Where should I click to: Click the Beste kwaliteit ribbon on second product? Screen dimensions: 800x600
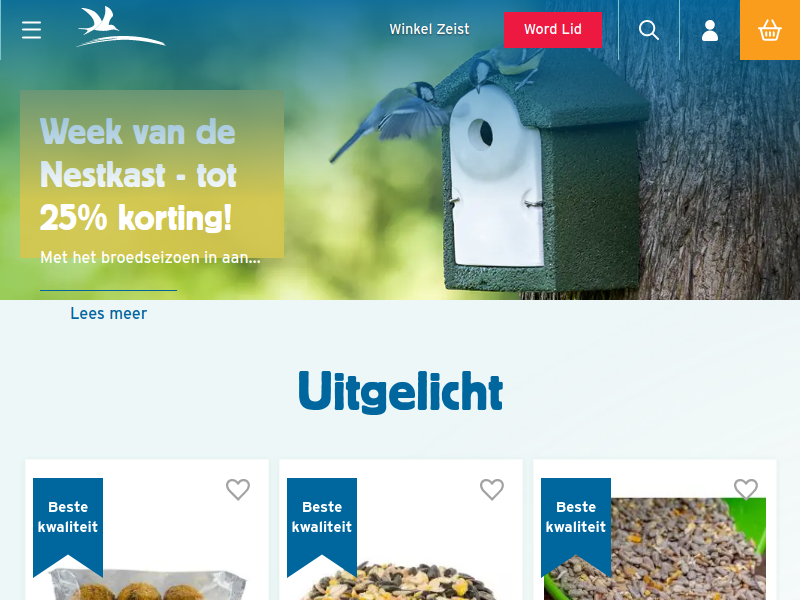tap(322, 517)
